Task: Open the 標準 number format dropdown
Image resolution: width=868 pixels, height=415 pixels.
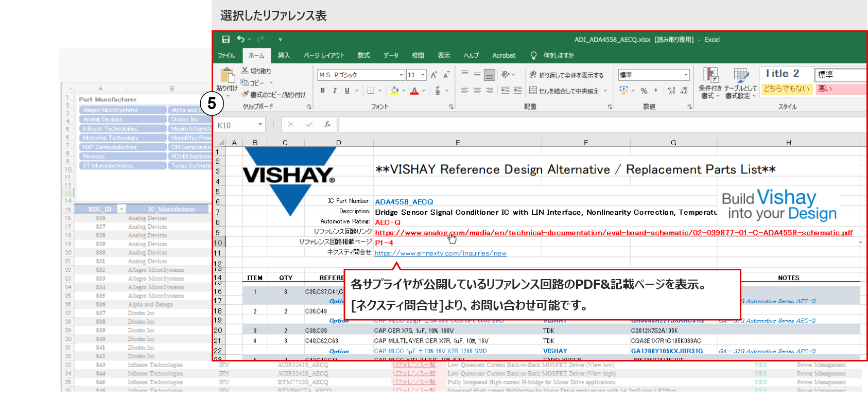Action: (686, 75)
